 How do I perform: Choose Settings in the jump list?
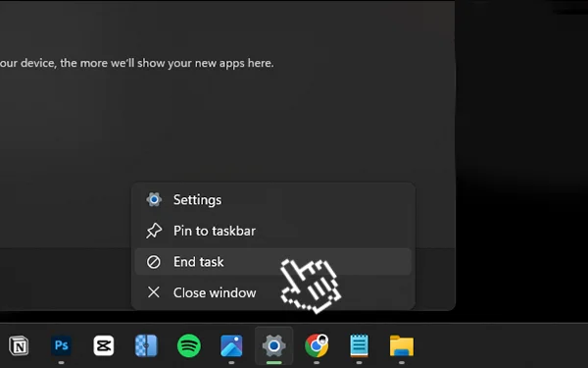point(273,200)
